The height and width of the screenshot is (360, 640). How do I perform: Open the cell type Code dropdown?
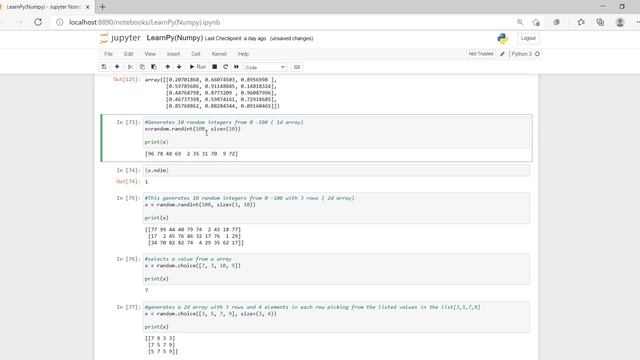(265, 67)
